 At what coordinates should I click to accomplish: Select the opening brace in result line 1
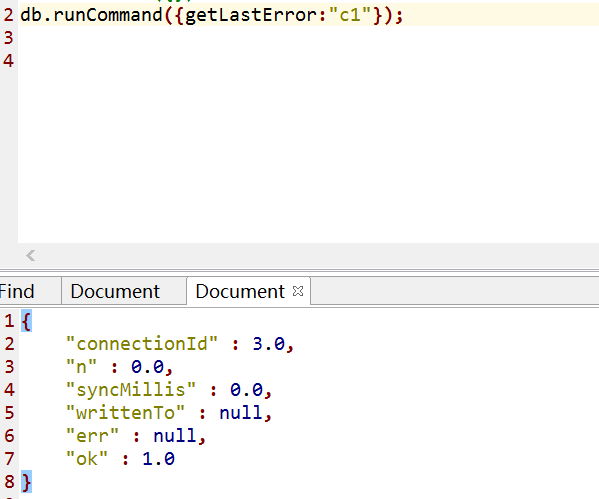[26, 321]
